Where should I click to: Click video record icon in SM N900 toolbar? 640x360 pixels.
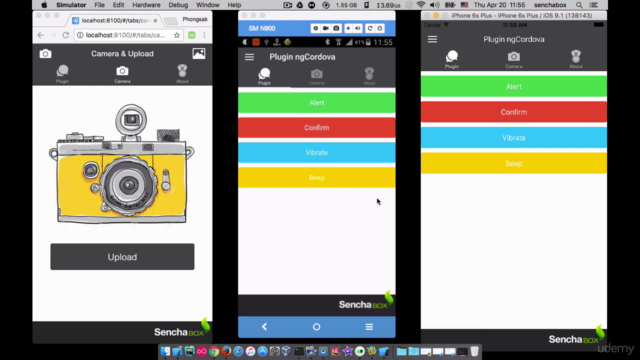point(326,28)
